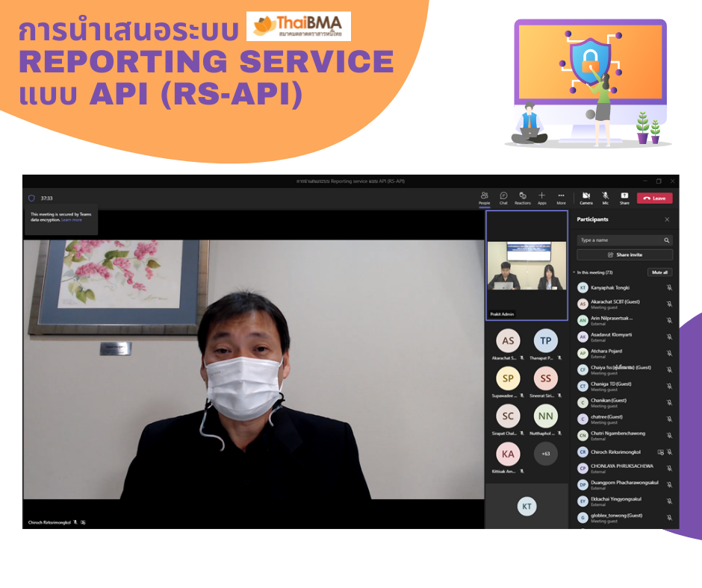
Task: Click the Share invite button
Action: point(624,254)
